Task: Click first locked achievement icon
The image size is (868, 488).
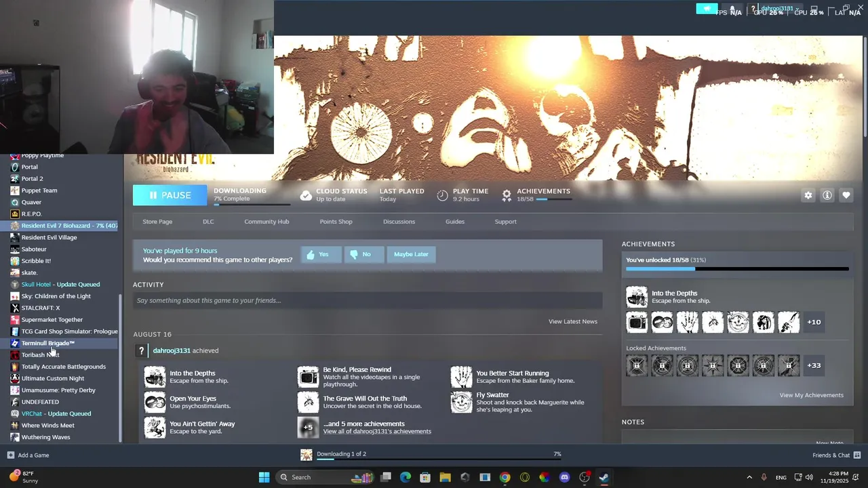Action: point(637,365)
